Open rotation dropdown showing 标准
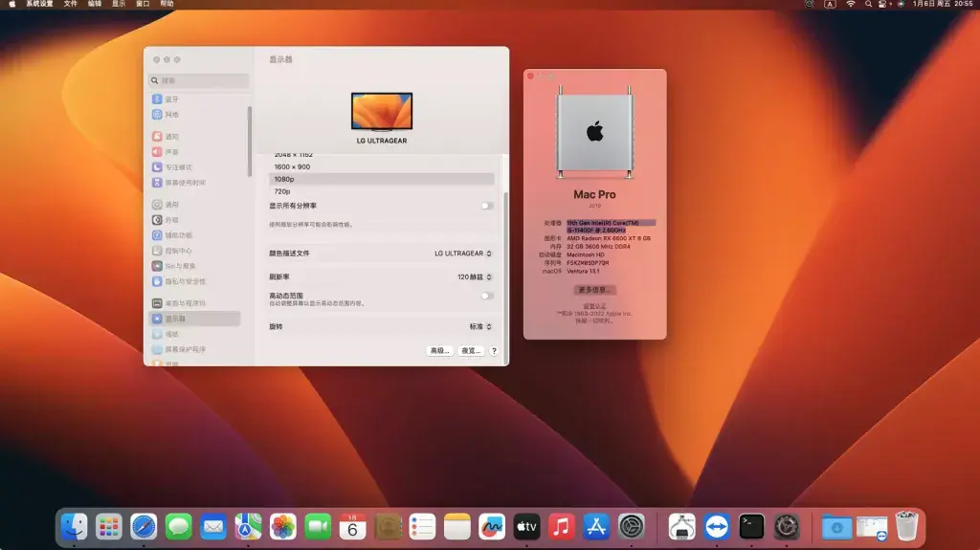 [480, 326]
